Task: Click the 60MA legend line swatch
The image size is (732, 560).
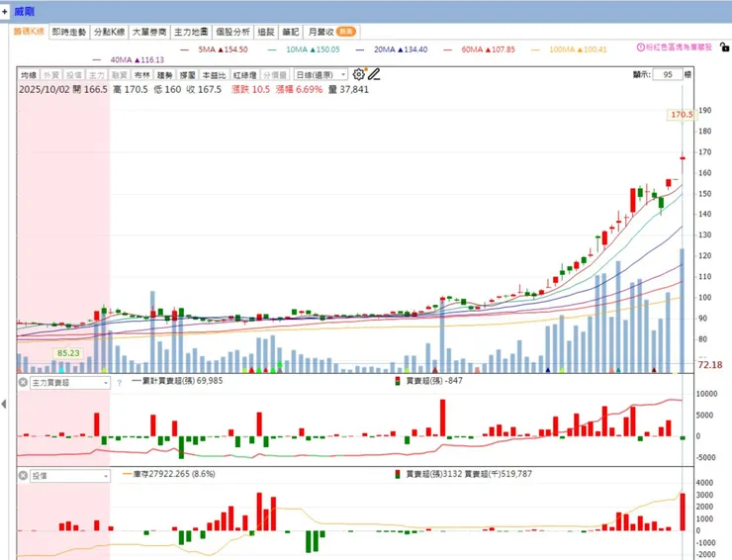Action: [448, 49]
